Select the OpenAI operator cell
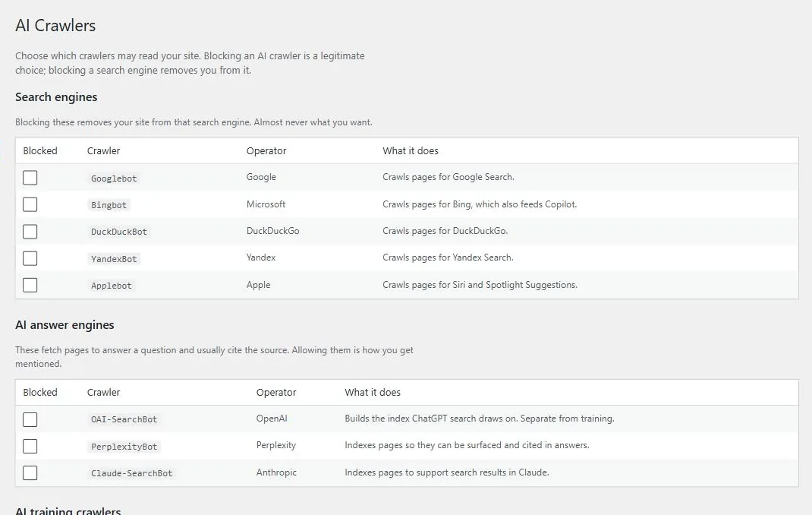Image resolution: width=812 pixels, height=515 pixels. point(272,419)
